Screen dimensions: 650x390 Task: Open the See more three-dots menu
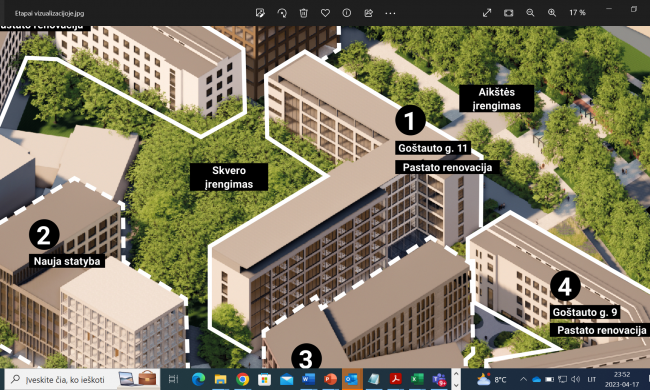pyautogui.click(x=390, y=13)
